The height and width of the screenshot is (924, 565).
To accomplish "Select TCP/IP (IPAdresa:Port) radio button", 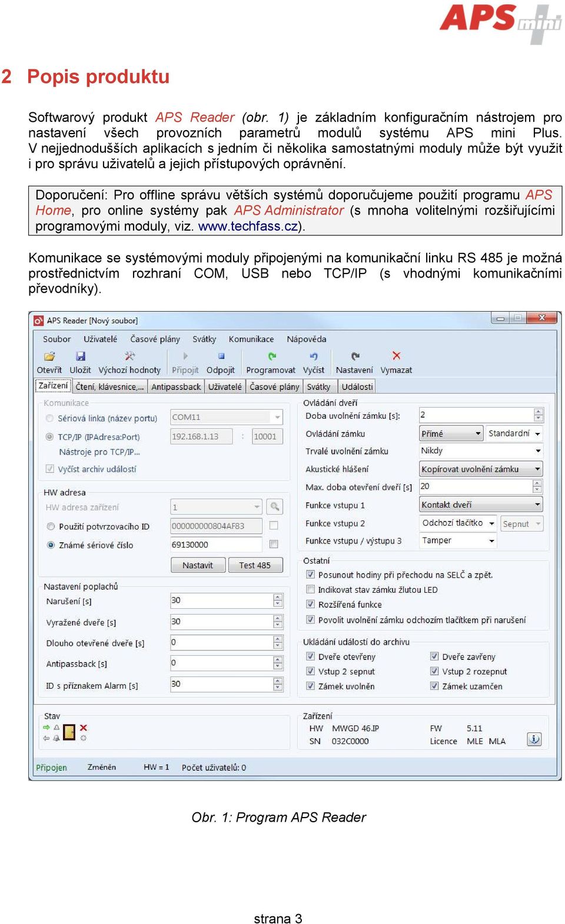I will pyautogui.click(x=49, y=437).
